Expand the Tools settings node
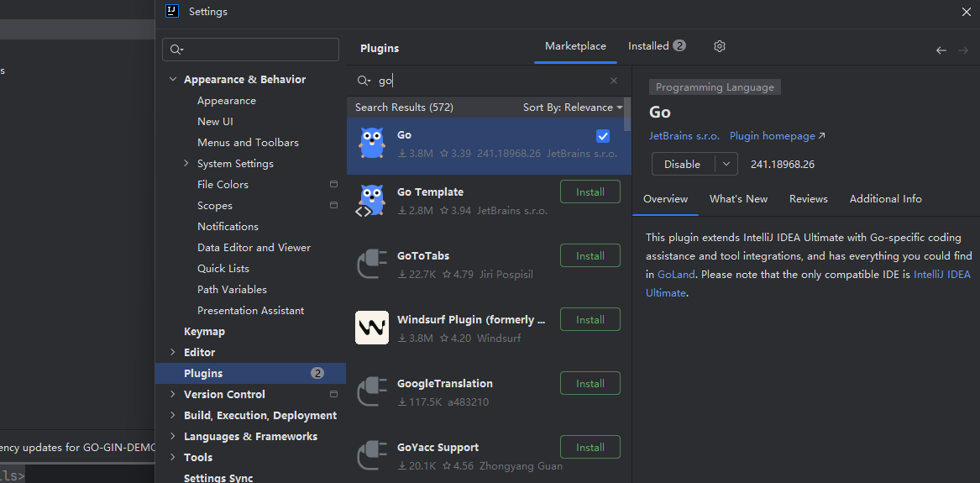980x483 pixels. (x=173, y=458)
